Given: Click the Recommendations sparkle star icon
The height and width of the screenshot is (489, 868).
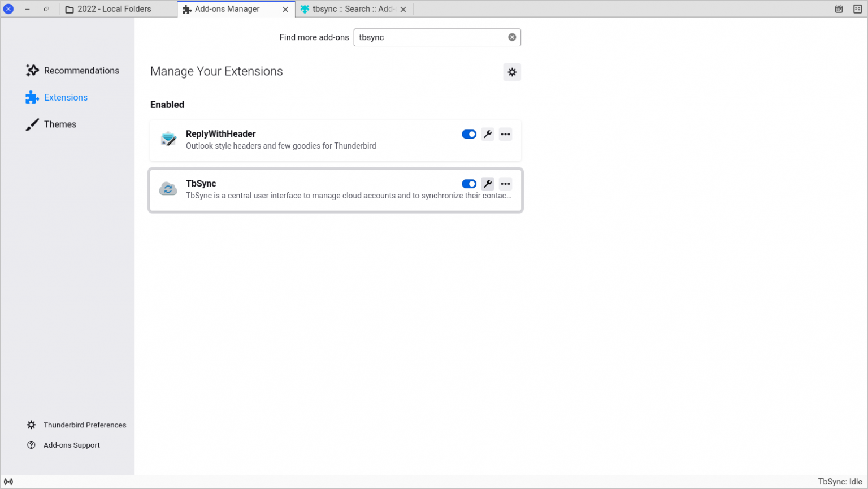Looking at the screenshot, I should [x=32, y=71].
